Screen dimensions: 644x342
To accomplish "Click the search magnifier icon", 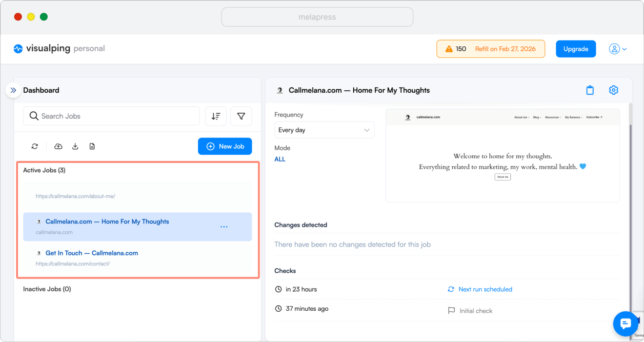I will point(34,116).
